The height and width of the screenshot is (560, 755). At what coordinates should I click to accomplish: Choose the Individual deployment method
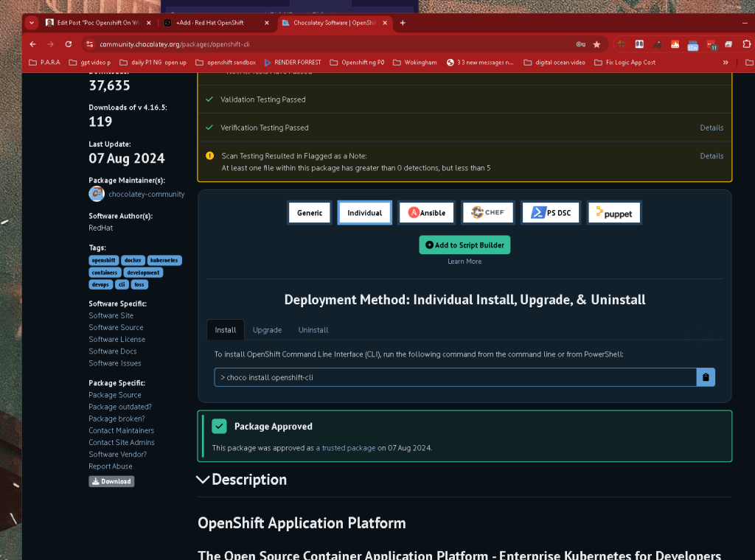pos(364,213)
